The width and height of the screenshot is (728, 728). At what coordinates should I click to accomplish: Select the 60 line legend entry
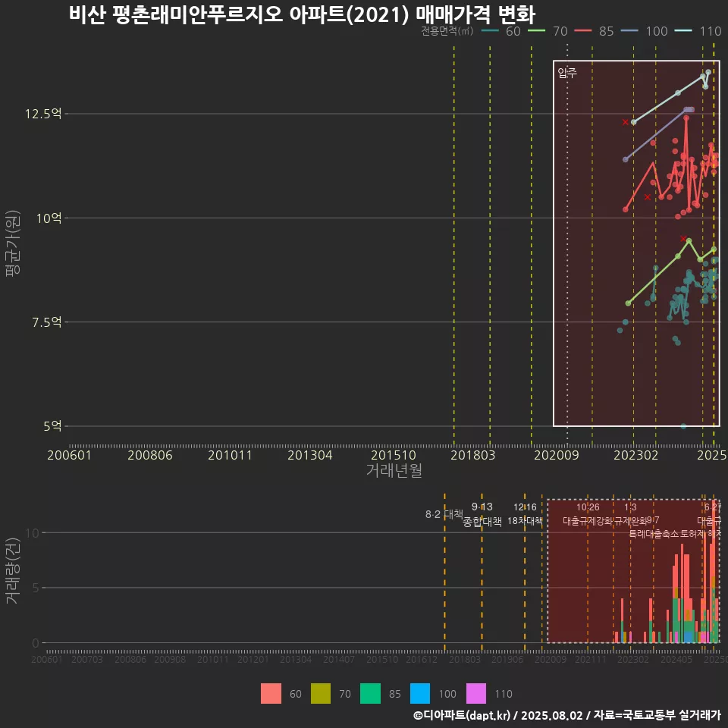(501, 31)
